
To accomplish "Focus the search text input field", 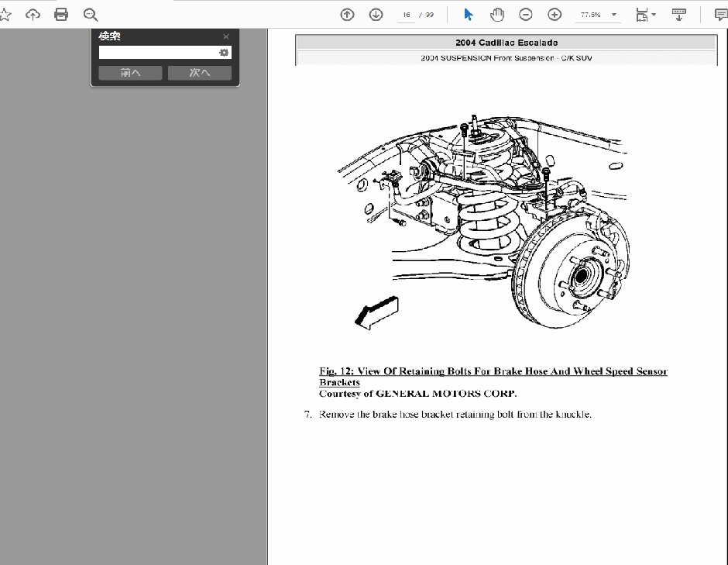I will click(x=158, y=53).
